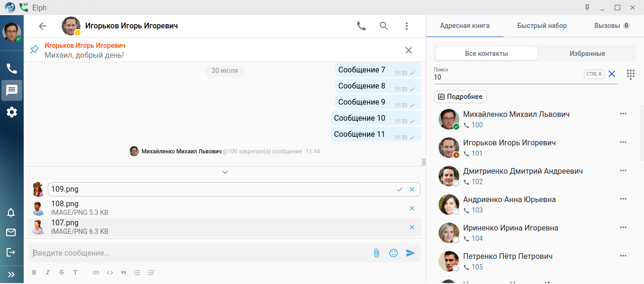
Task: Pin the window with the titlebar pin
Action: (x=587, y=7)
